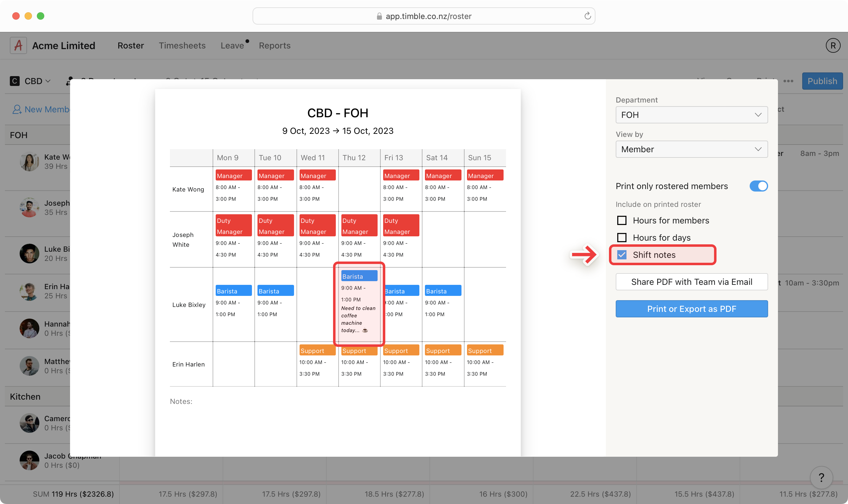Enable the Hours for members checkbox

622,220
